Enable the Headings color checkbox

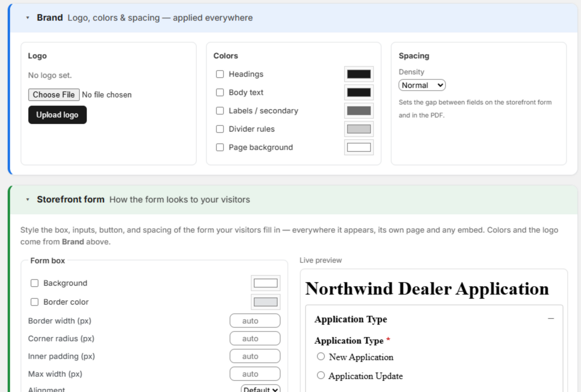tap(220, 74)
